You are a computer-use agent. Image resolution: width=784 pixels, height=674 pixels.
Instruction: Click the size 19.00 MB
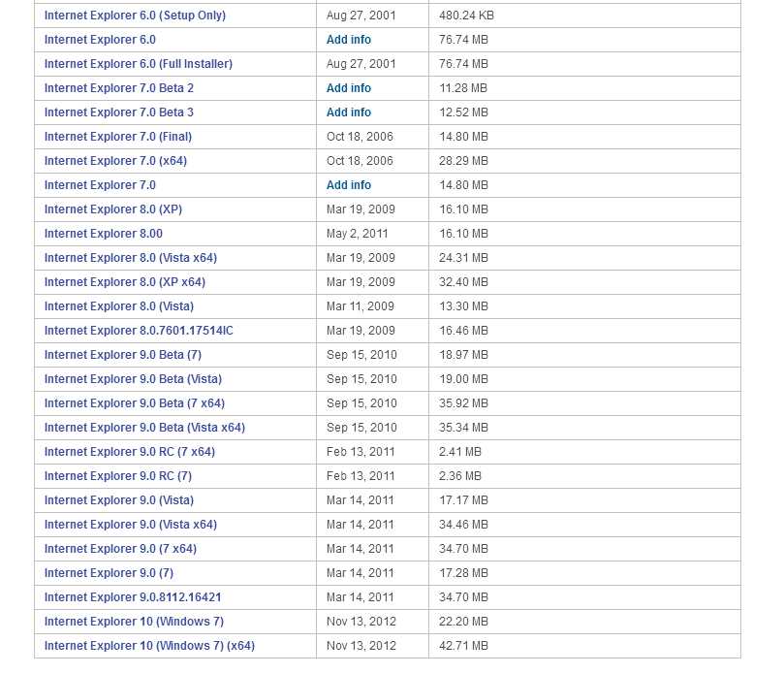pos(463,379)
